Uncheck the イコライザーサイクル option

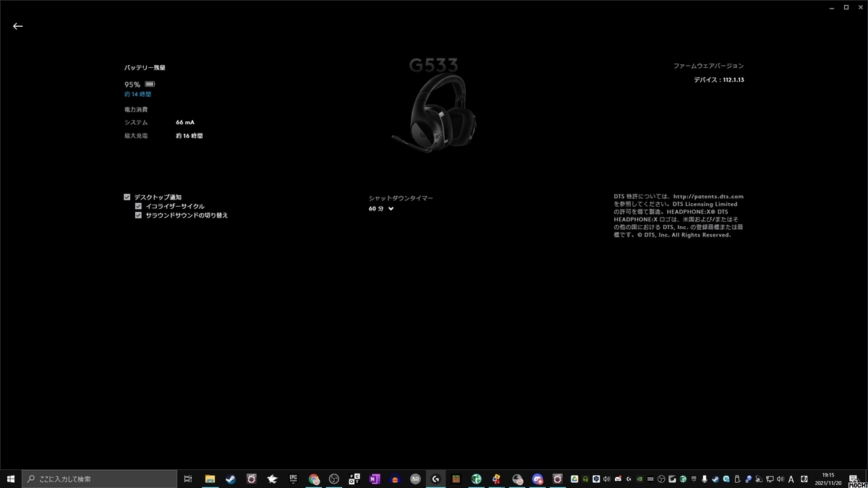(x=138, y=205)
